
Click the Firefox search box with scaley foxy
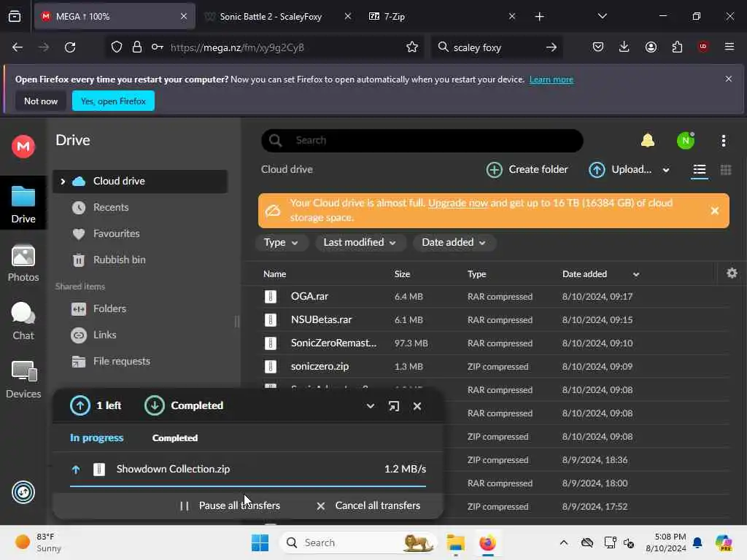[497, 47]
